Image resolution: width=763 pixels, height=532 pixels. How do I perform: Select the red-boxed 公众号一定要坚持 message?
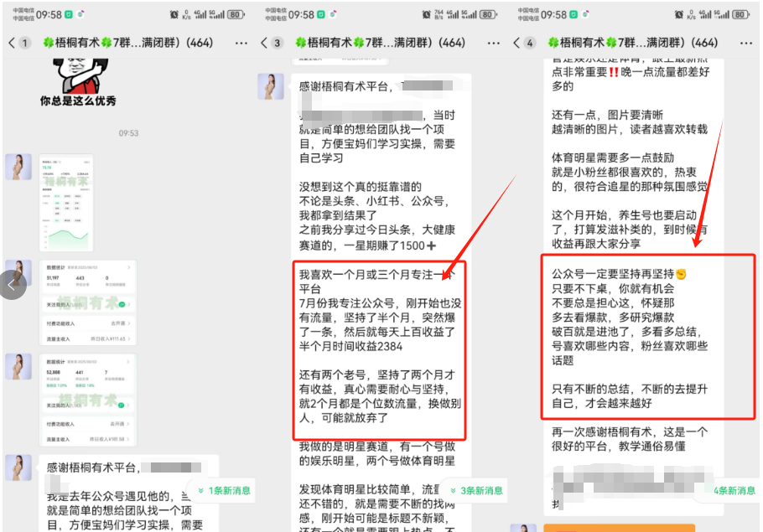click(x=646, y=335)
